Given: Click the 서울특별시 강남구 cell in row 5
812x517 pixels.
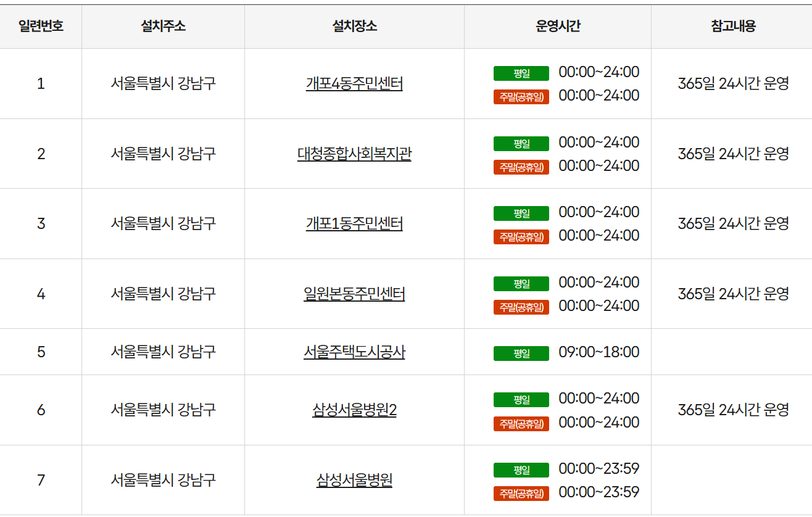Looking at the screenshot, I should coord(162,352).
